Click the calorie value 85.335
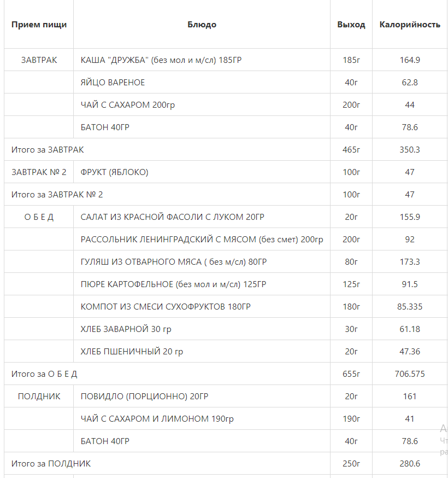 point(410,307)
